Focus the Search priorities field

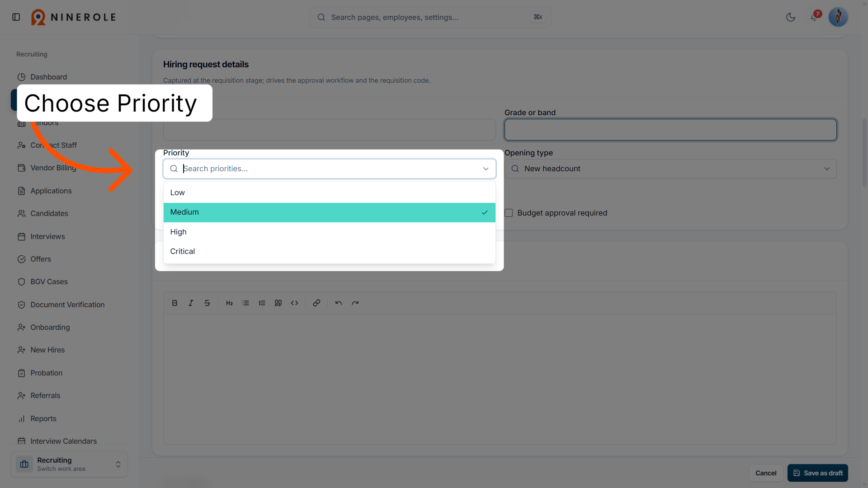329,169
